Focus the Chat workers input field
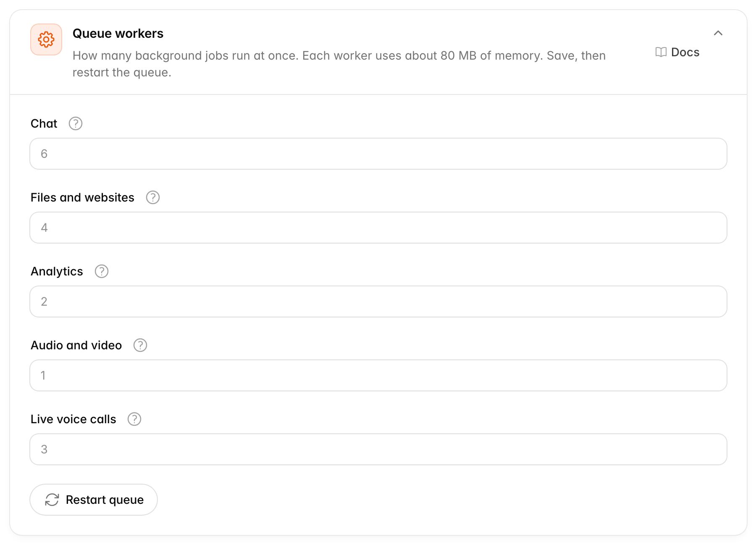This screenshot has height=545, width=756. (x=378, y=154)
